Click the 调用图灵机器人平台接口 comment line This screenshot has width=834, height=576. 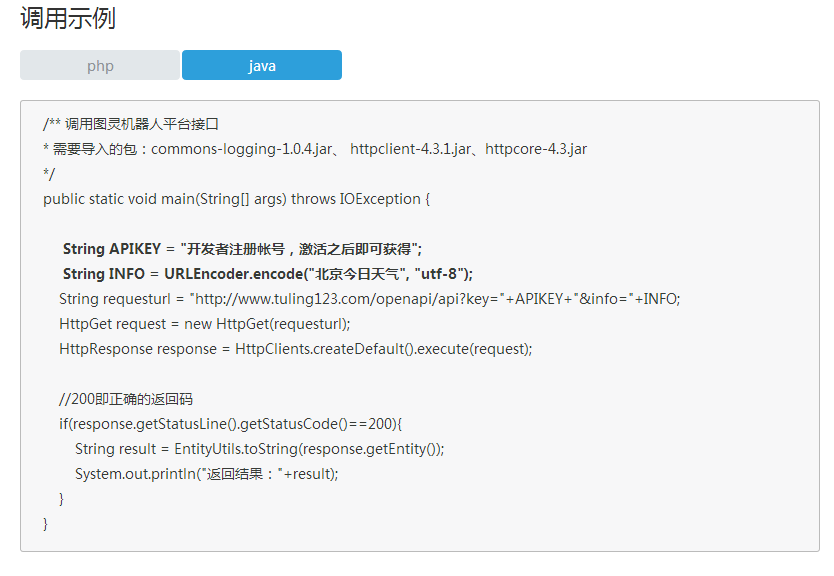point(131,124)
